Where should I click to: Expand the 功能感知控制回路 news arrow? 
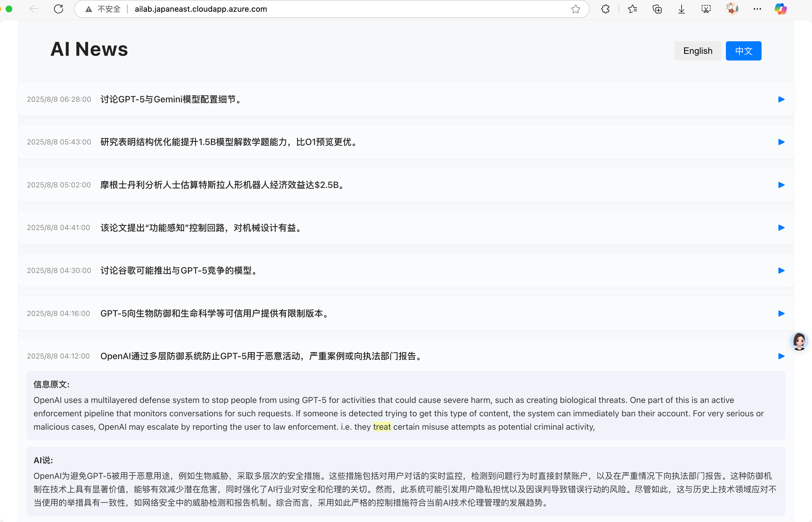(781, 228)
